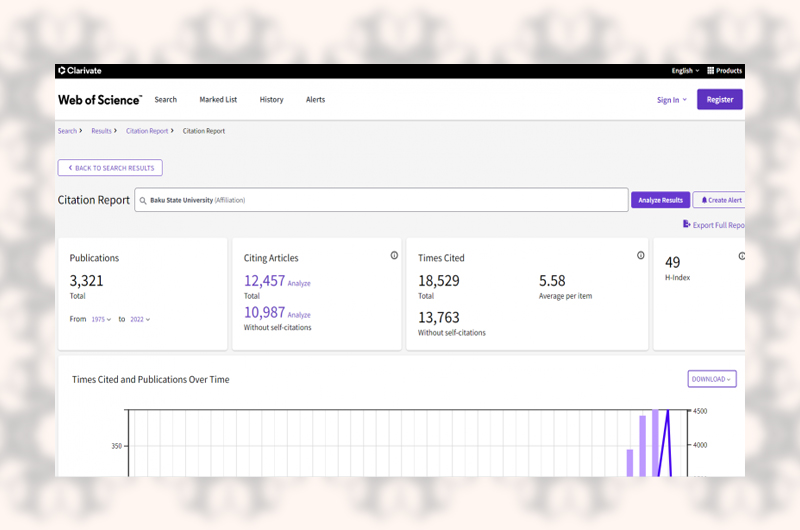
Task: Click the 12,457 citing articles total link
Action: [264, 281]
